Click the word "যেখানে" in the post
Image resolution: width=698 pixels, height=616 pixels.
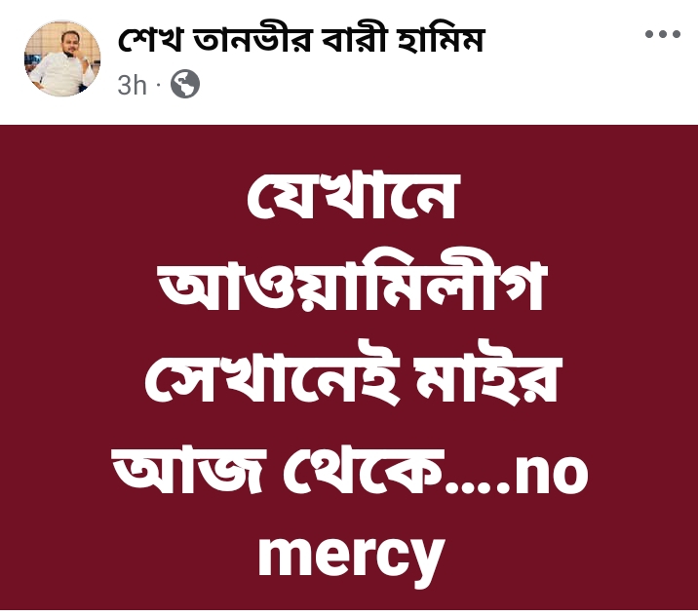tap(353, 196)
